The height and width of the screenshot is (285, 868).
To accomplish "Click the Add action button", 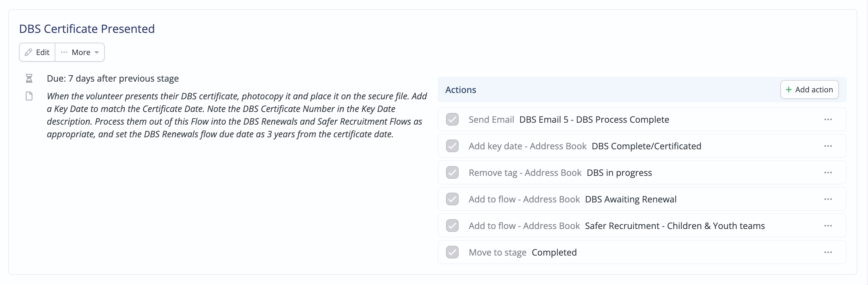I will 809,90.
